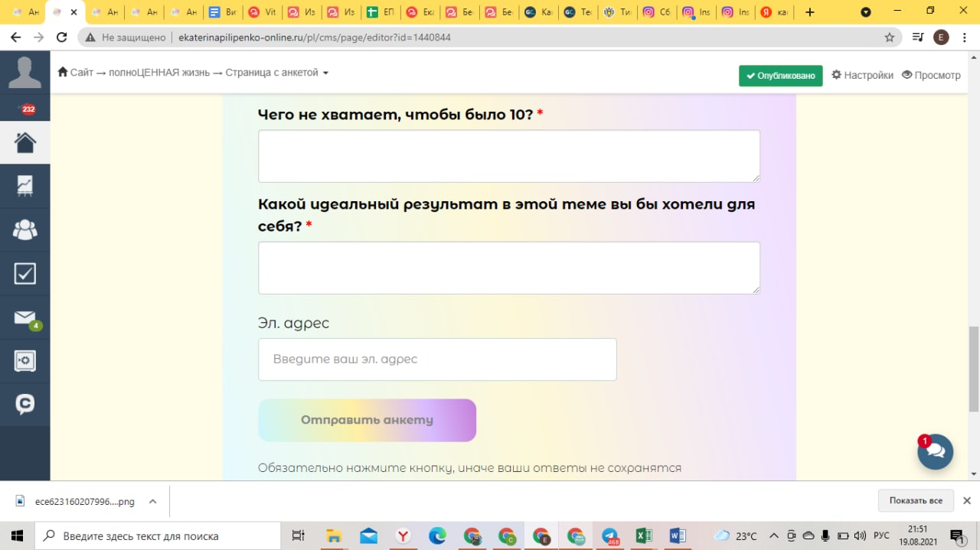Bookmark this page with the star
The height and width of the screenshot is (550, 980).
(889, 37)
